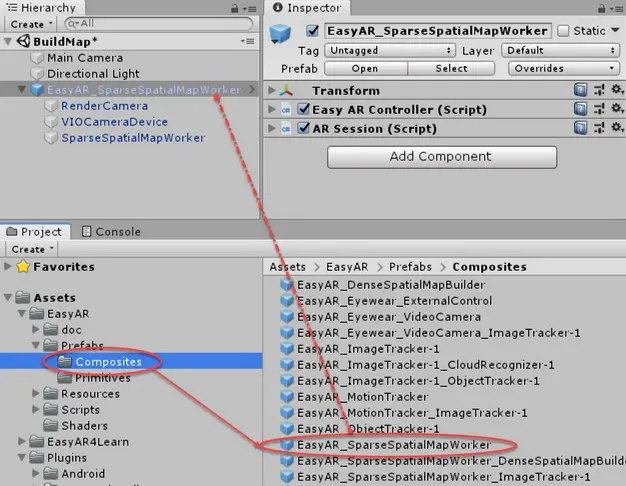Click the Hierarchy search field

[158, 24]
